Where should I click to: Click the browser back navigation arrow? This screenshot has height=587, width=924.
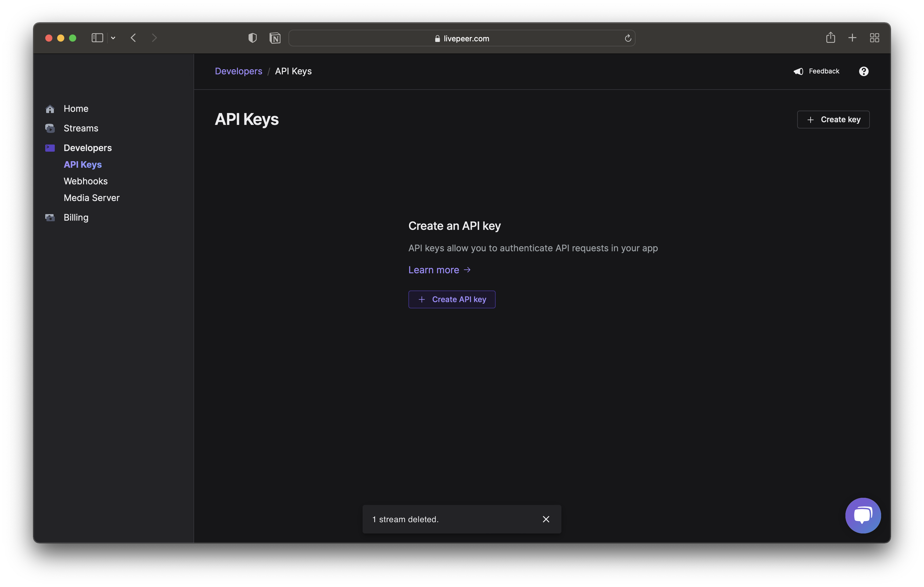[133, 37]
